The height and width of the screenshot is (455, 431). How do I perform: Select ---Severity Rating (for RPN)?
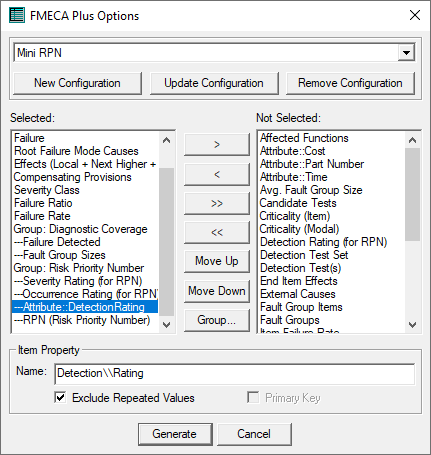(x=85, y=281)
